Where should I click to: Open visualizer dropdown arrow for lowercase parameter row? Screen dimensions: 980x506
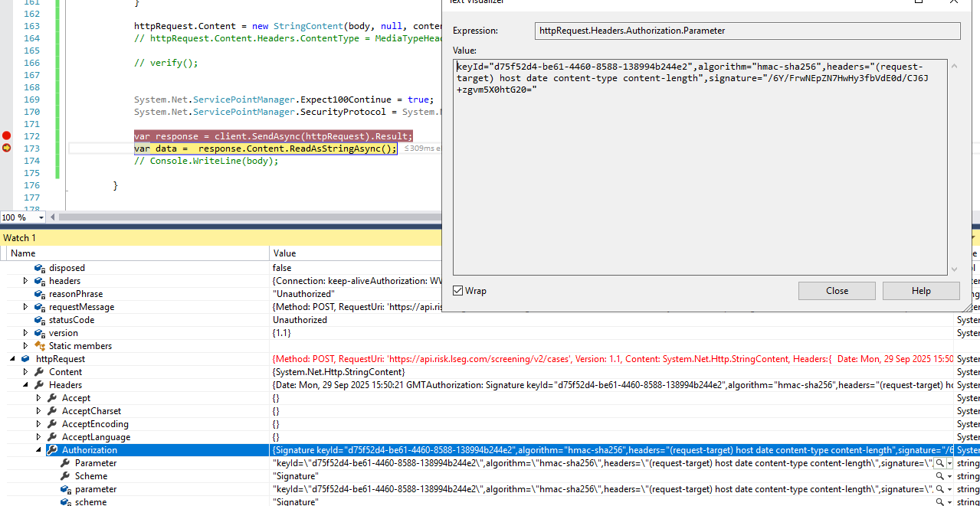pyautogui.click(x=950, y=489)
